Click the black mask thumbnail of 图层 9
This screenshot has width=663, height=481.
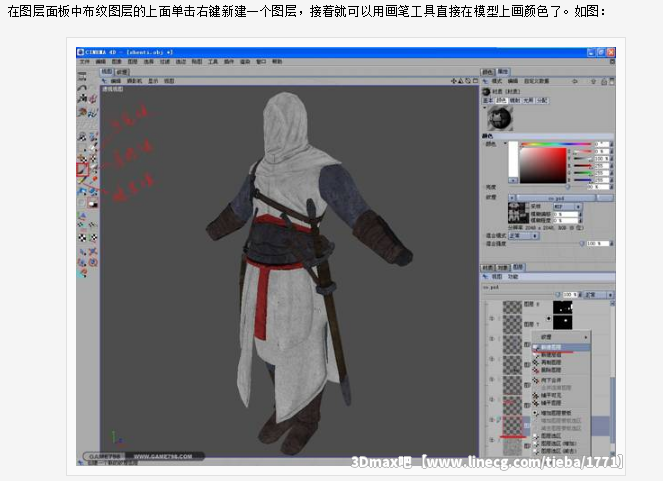(563, 307)
